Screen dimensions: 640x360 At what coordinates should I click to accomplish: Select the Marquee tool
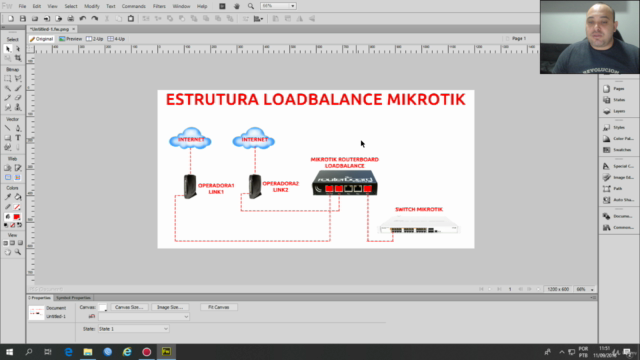8,78
